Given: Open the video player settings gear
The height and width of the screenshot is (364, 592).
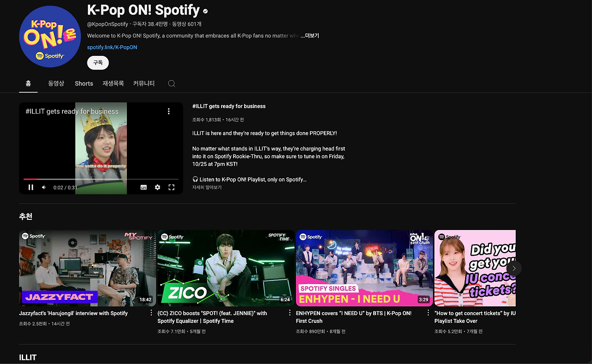Looking at the screenshot, I should [158, 187].
